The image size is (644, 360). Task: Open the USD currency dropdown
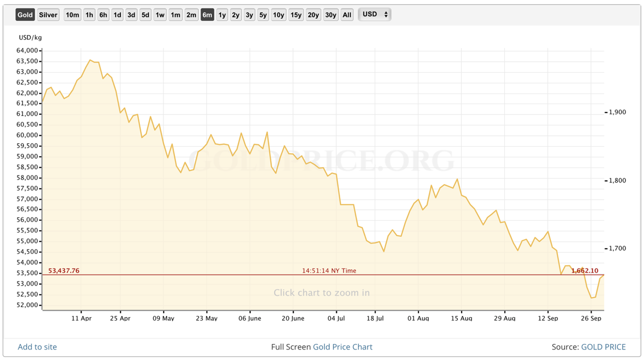(x=375, y=15)
